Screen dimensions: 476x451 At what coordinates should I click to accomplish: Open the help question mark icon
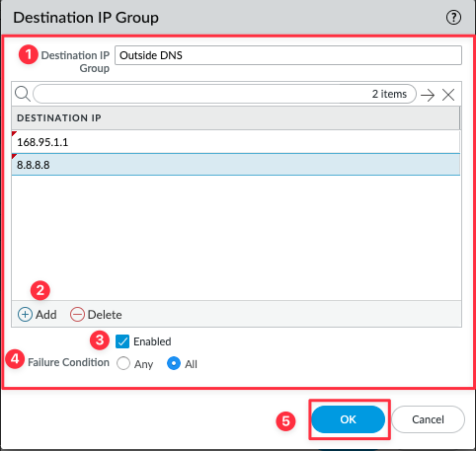(x=453, y=18)
